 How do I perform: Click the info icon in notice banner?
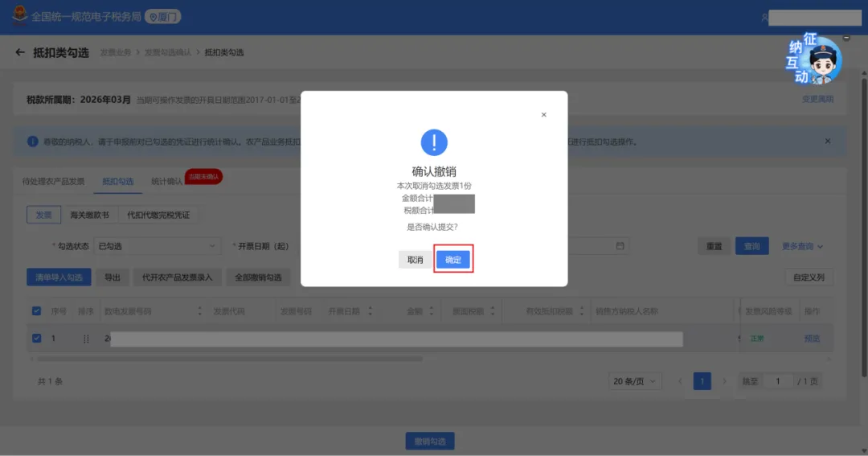click(x=33, y=142)
